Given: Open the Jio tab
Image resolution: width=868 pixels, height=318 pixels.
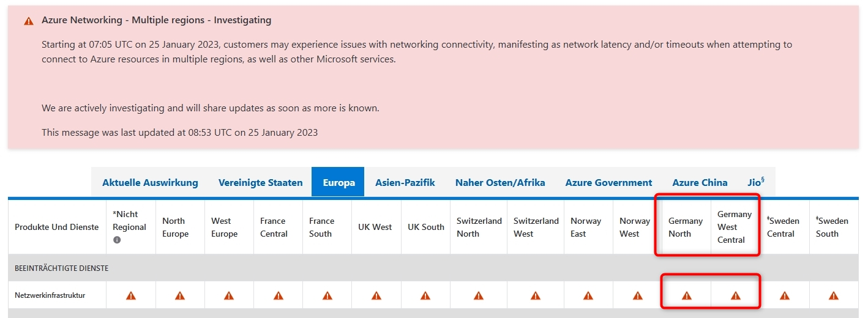Looking at the screenshot, I should point(756,182).
